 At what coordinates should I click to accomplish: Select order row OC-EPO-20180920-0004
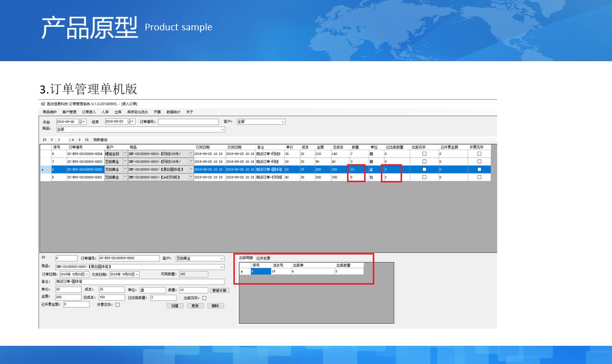point(266,154)
